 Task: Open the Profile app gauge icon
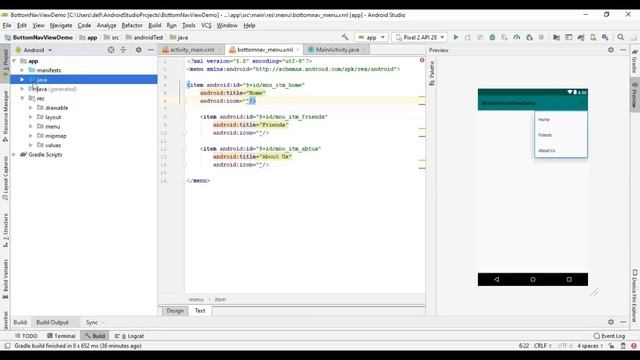click(x=517, y=37)
